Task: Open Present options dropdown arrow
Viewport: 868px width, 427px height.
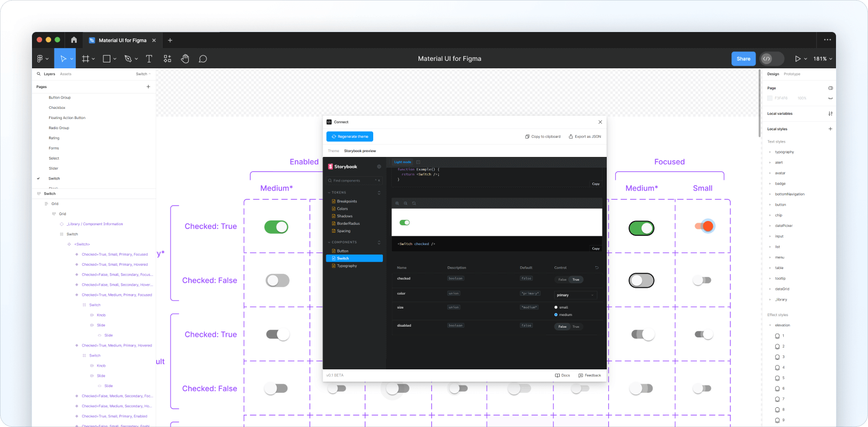Action: (x=805, y=59)
